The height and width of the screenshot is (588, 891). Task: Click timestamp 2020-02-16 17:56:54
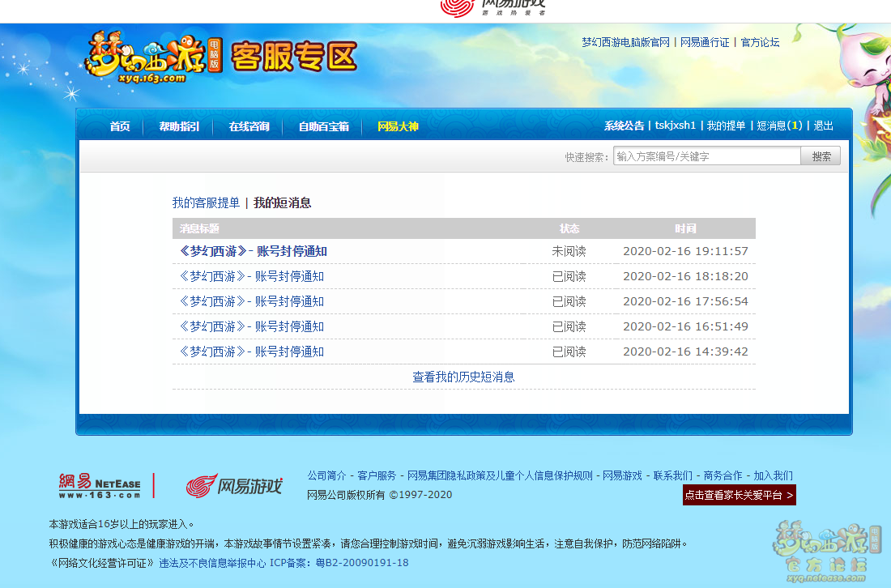pos(685,301)
